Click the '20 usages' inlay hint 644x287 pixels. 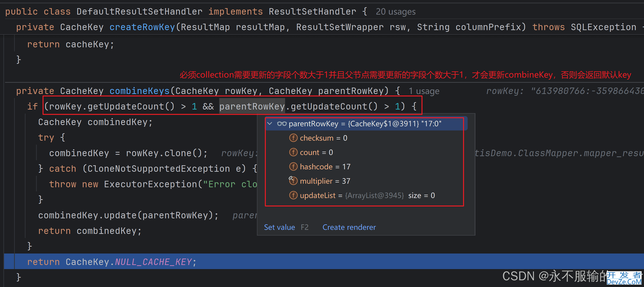(395, 12)
